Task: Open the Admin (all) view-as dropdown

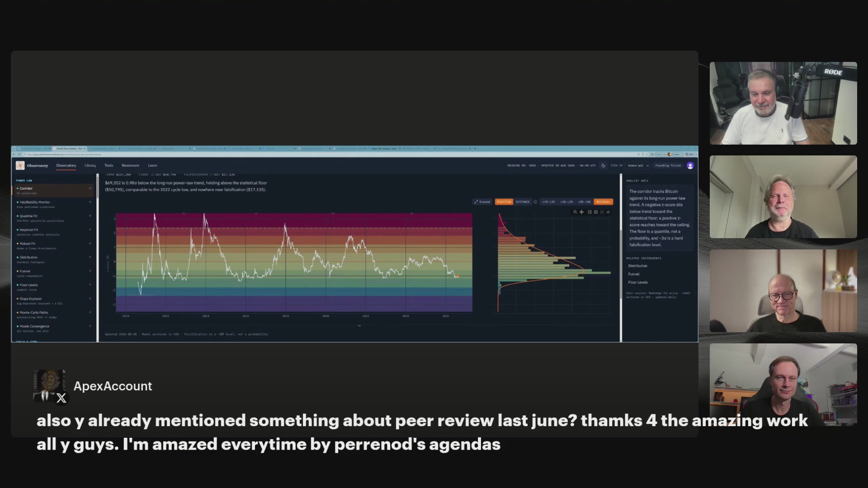Action: (x=638, y=165)
